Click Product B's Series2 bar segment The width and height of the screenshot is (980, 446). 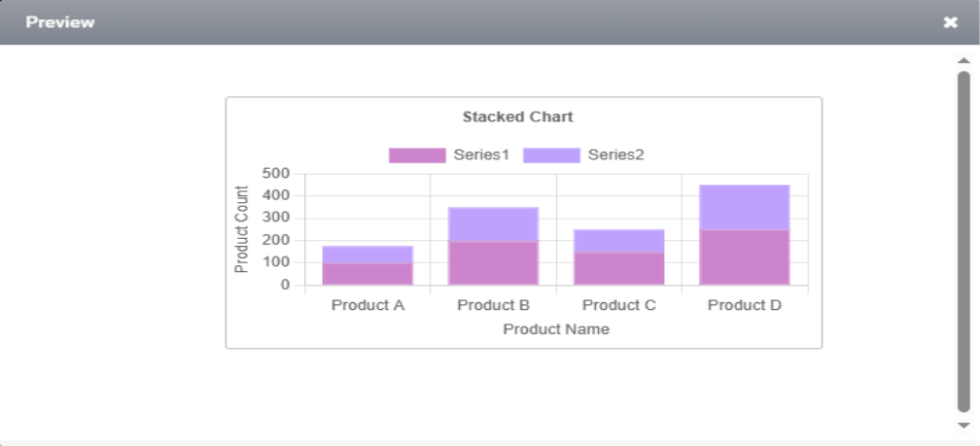tap(493, 223)
